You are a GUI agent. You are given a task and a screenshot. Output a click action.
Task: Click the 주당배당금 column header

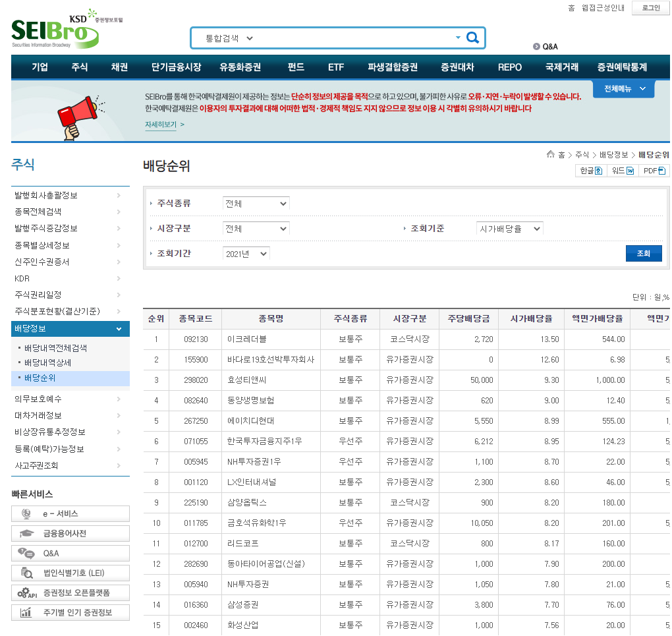click(468, 318)
